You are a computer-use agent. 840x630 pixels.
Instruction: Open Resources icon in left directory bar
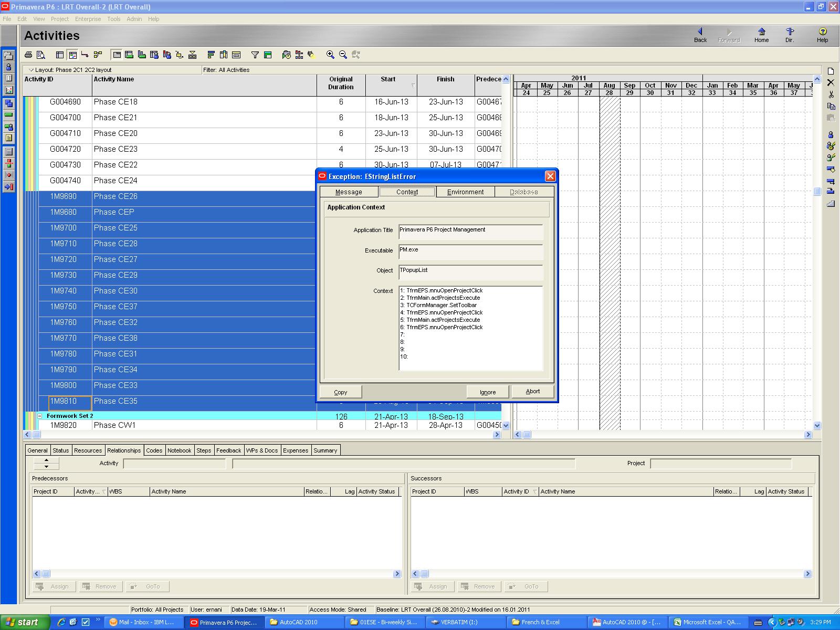(8, 67)
